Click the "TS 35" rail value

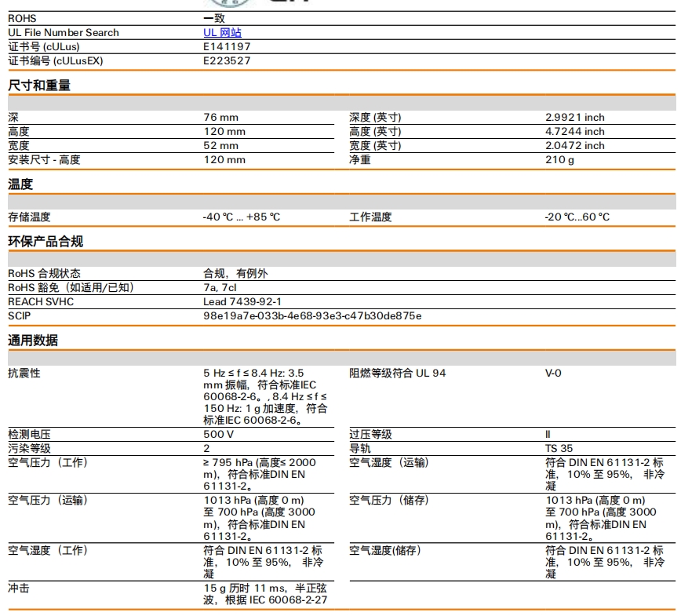click(559, 448)
